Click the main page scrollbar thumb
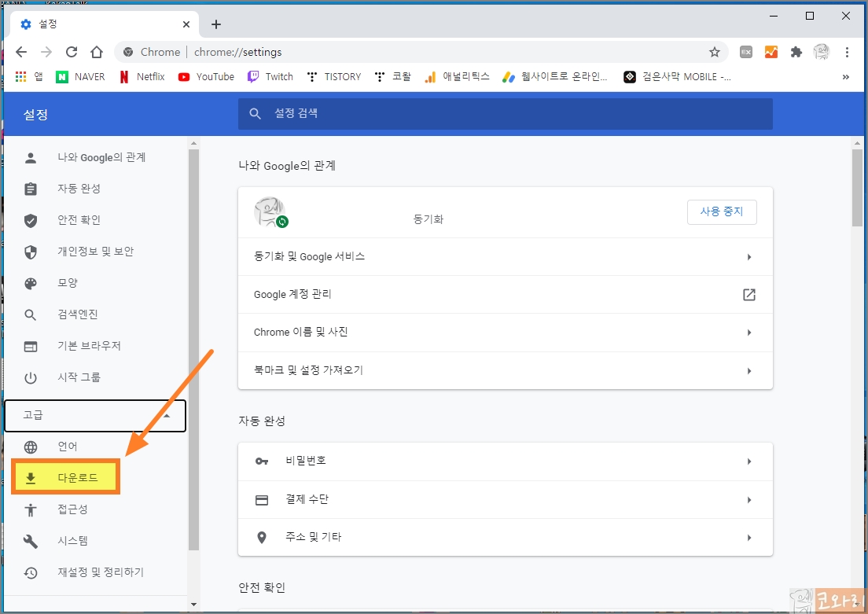 858,187
